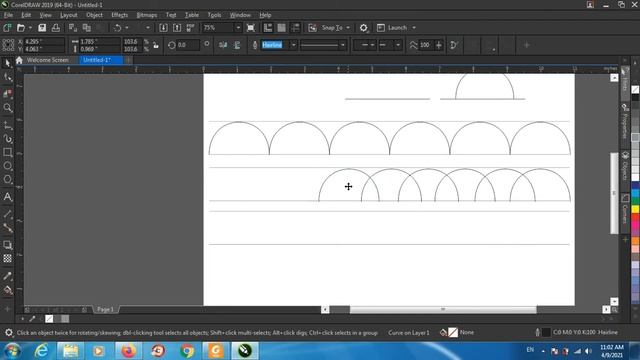Click the status bar outline color swatch
Image resolution: width=640 pixels, height=360 pixels.
546,332
